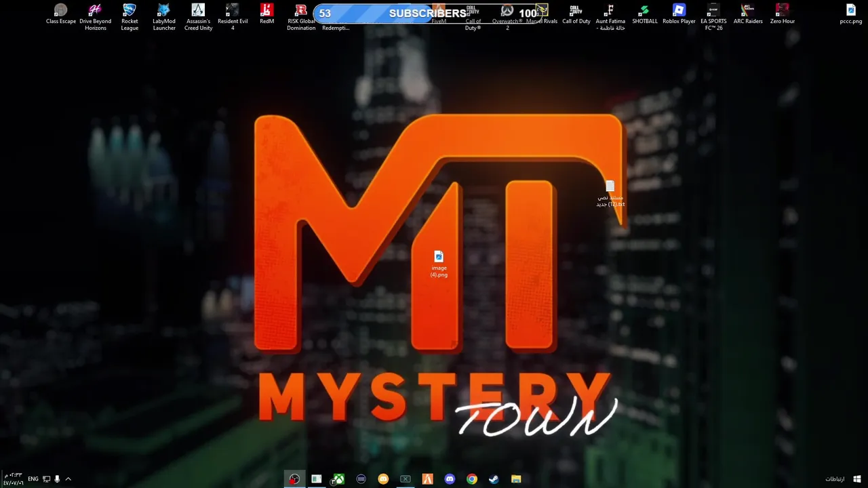The height and width of the screenshot is (488, 868).
Task: Open Steam from the taskbar
Action: [x=494, y=479]
